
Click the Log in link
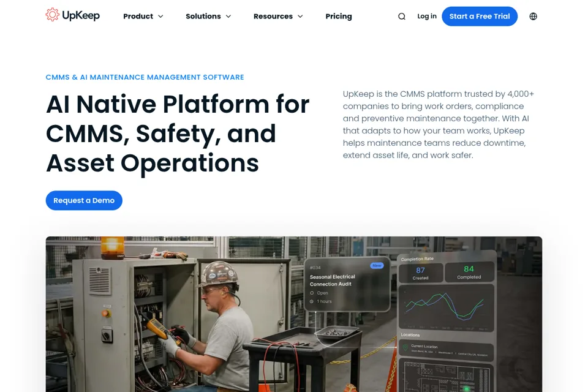pyautogui.click(x=427, y=16)
